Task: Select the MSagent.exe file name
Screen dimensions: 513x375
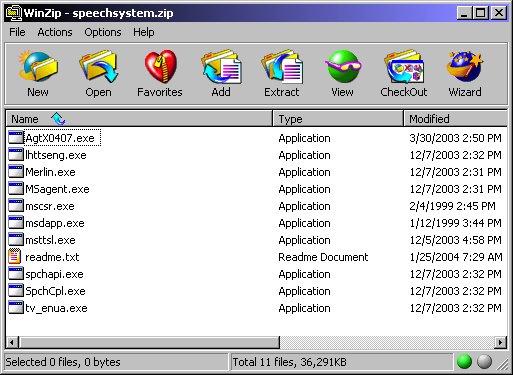Action: point(57,189)
